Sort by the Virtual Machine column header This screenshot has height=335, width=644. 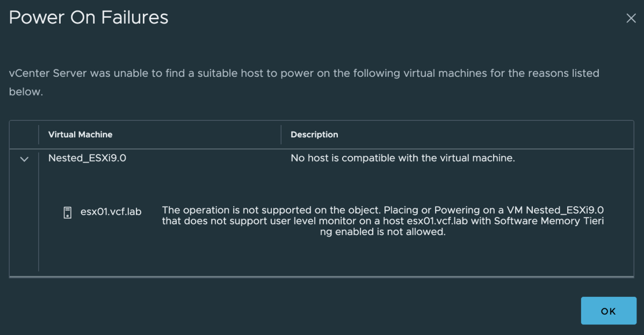(80, 135)
